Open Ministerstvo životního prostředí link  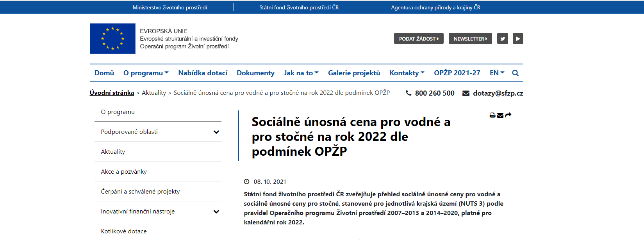[x=170, y=7]
